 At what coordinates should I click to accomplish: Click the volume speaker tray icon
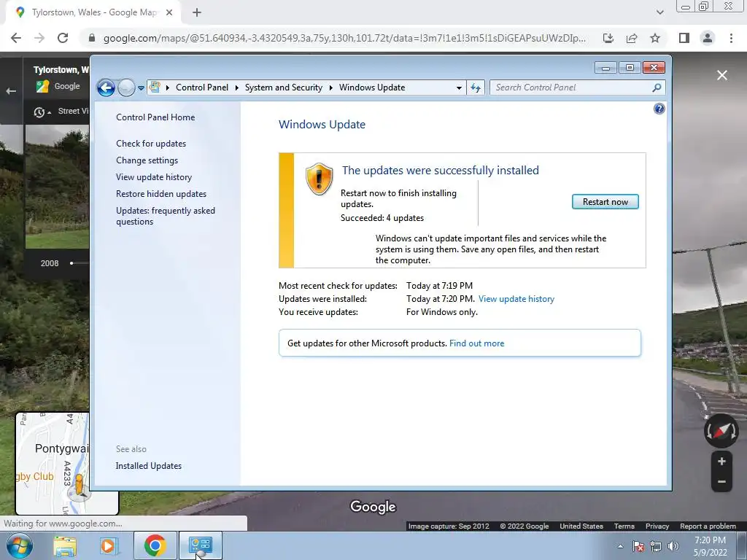coord(673,546)
